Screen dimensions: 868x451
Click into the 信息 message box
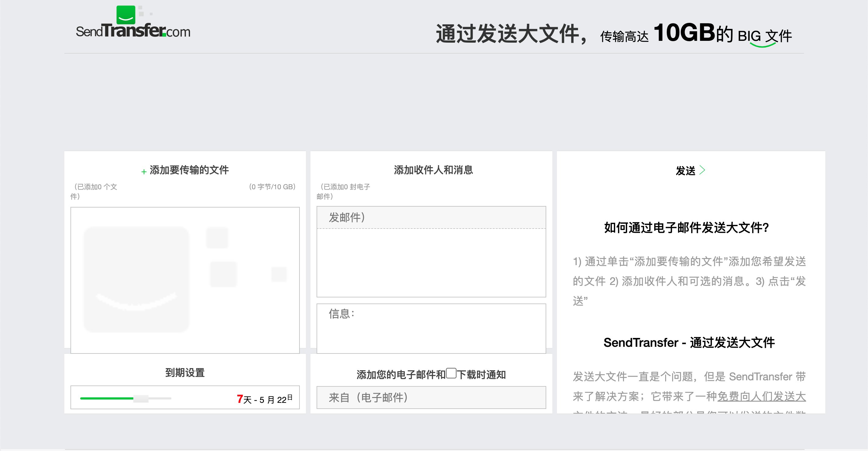(x=431, y=328)
